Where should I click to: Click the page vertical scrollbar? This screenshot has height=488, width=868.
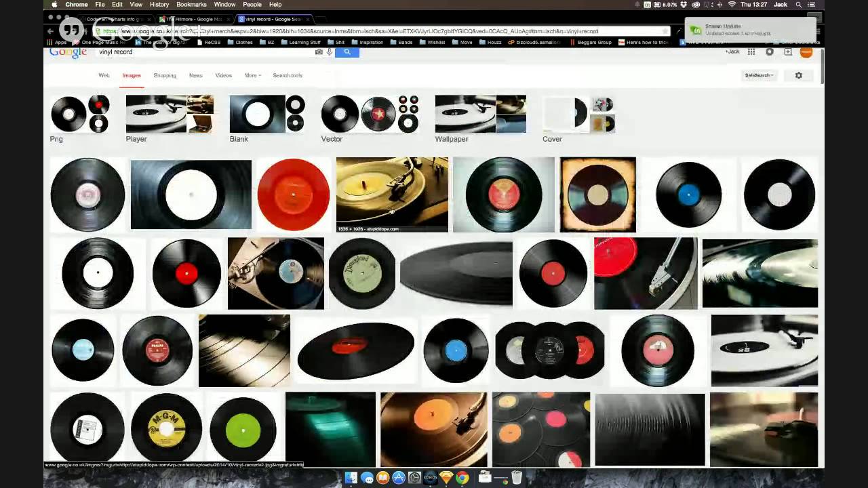822,68
